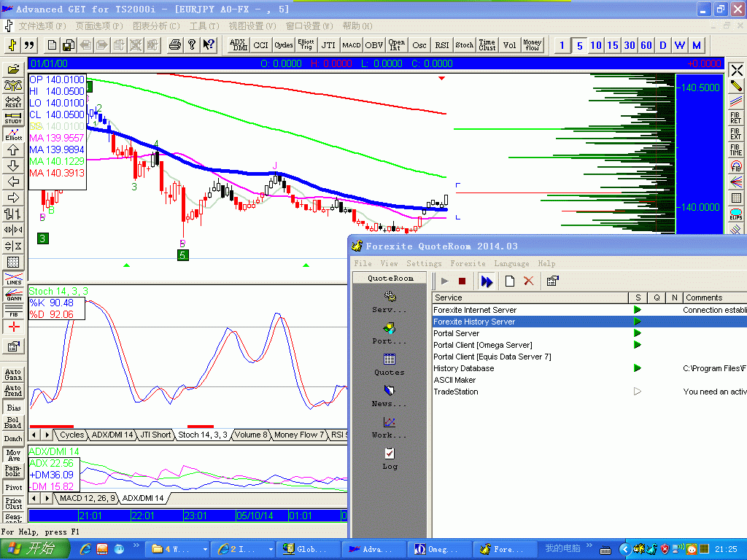Click the Auto Gann button
Viewport: 747px width, 560px height.
[x=13, y=374]
